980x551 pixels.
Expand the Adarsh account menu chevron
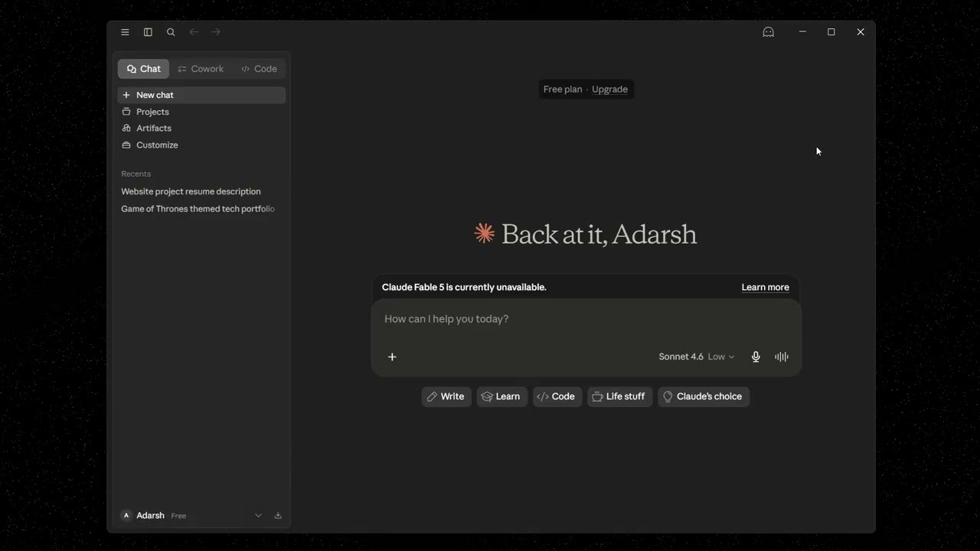[258, 516]
